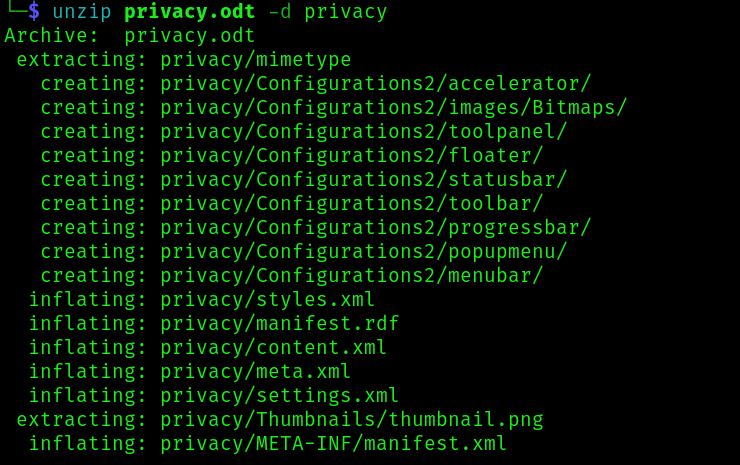This screenshot has width=740, height=465.
Task: Click the Configurations2/toolbar/ path
Action: 351,204
